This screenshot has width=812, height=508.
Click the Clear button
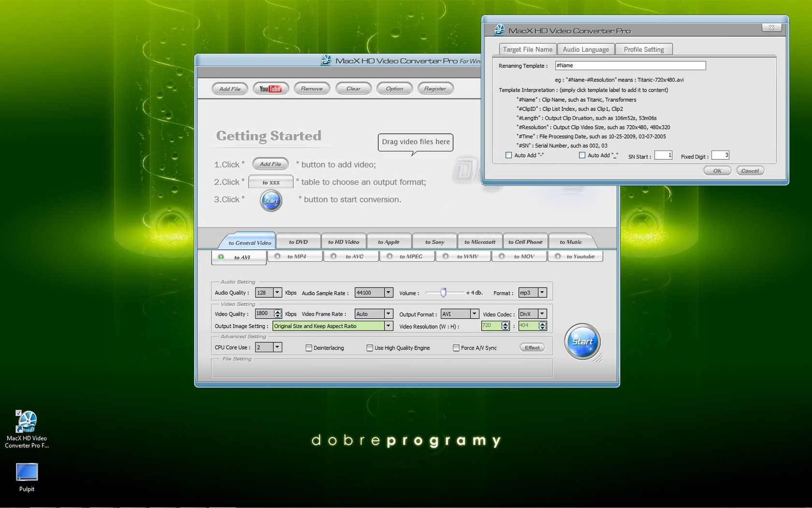(x=353, y=89)
